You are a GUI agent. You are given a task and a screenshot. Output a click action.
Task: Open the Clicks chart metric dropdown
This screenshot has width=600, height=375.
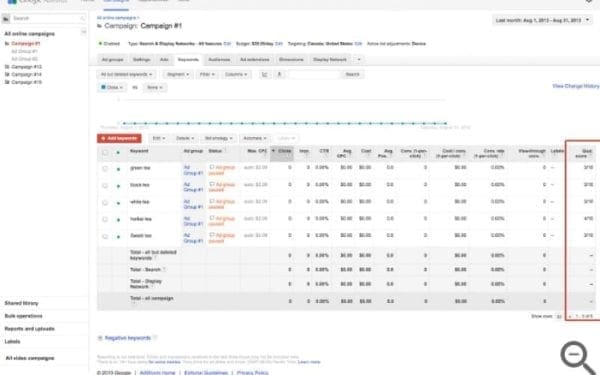(x=112, y=87)
